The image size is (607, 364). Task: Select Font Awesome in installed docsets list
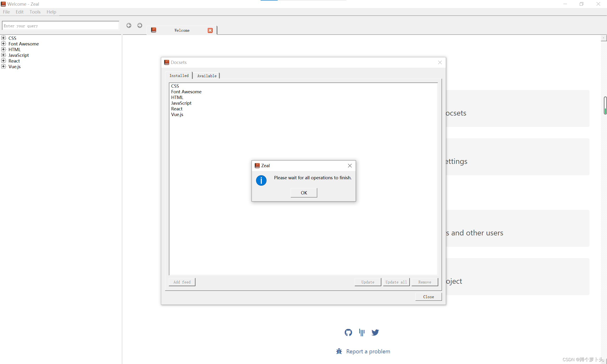coord(186,92)
